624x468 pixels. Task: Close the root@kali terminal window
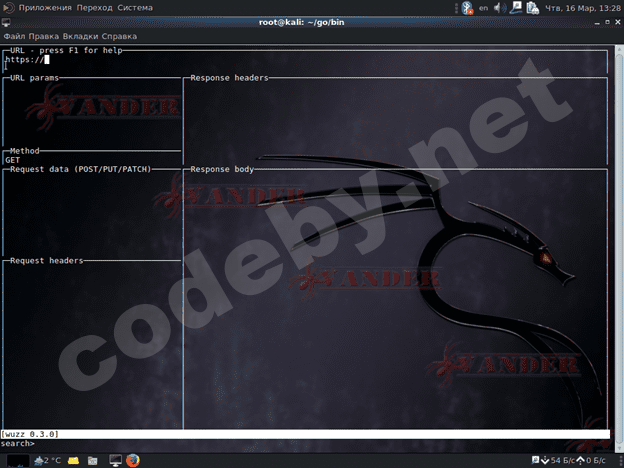[x=618, y=22]
